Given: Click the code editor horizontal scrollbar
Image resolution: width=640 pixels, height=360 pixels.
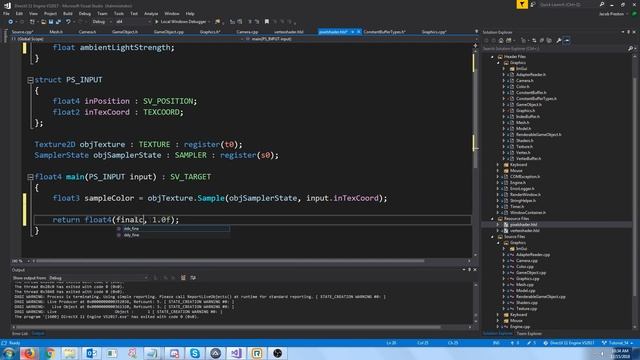Looking at the screenshot, I should coord(231,261).
